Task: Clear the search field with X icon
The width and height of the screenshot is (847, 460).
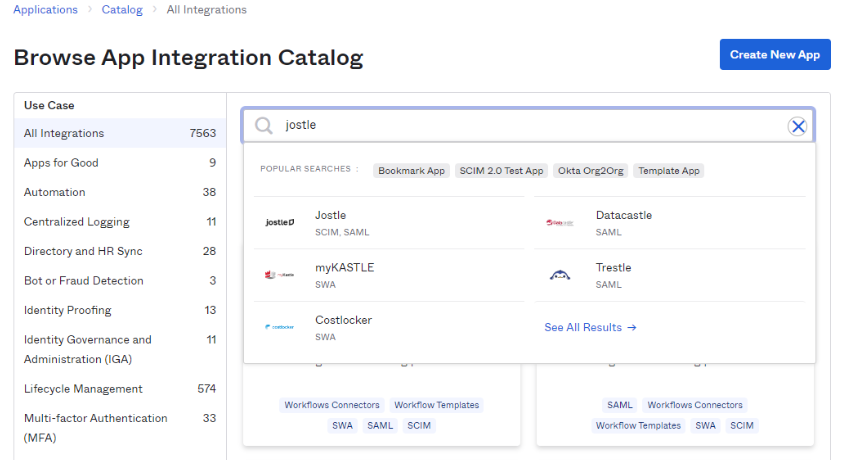Action: pos(797,126)
